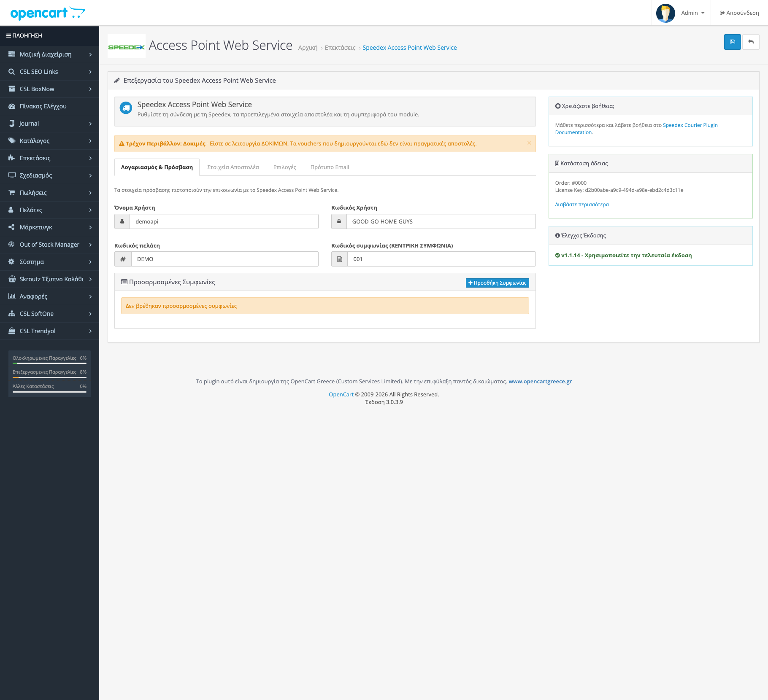The height and width of the screenshot is (700, 768).
Task: Click the ΠΛΟΗΓΗΣΗ hamburger menu icon
Action: (8, 36)
